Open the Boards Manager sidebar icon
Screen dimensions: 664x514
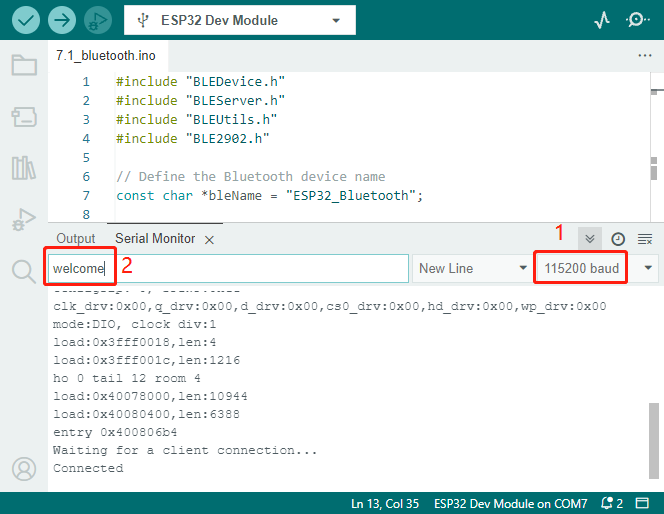(x=24, y=117)
